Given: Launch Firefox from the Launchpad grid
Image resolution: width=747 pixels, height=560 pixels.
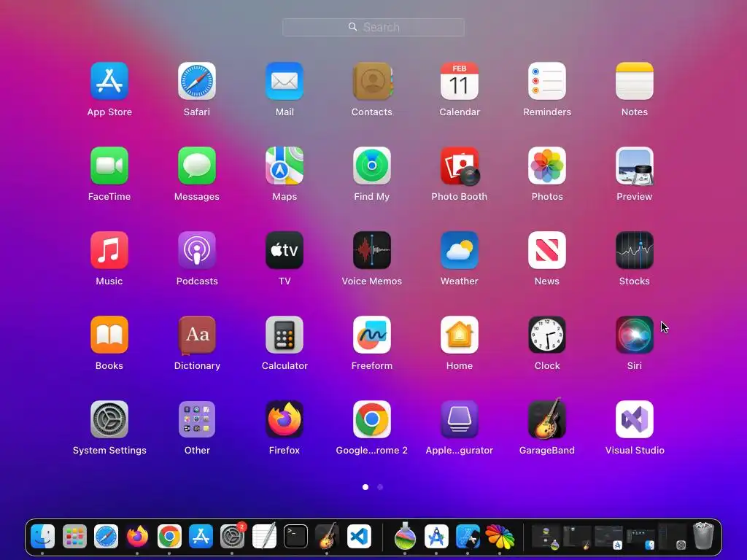Looking at the screenshot, I should 285,419.
